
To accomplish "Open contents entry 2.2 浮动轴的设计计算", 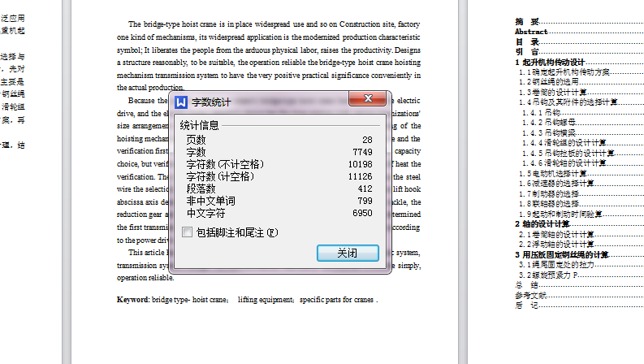I will point(581,245).
